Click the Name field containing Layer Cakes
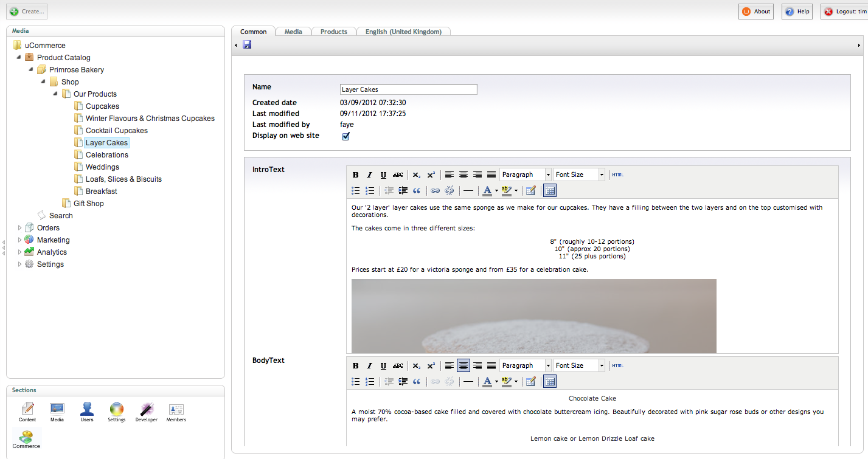 tap(409, 89)
